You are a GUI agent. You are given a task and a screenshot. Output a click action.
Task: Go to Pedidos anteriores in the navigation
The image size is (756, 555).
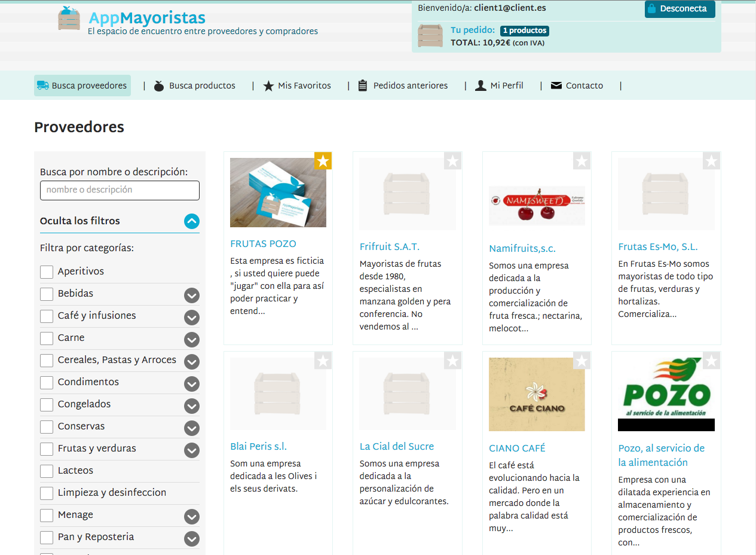pos(410,86)
